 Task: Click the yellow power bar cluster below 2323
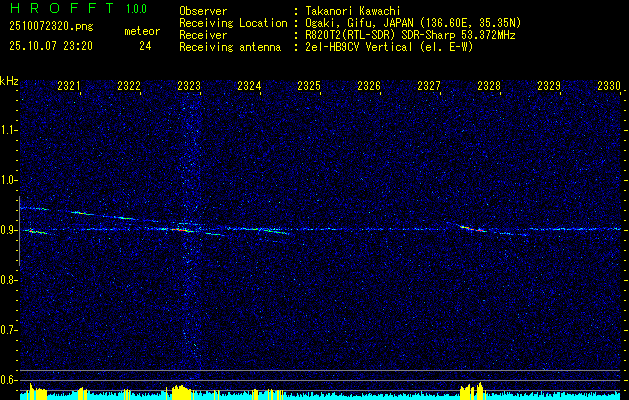pos(181,392)
